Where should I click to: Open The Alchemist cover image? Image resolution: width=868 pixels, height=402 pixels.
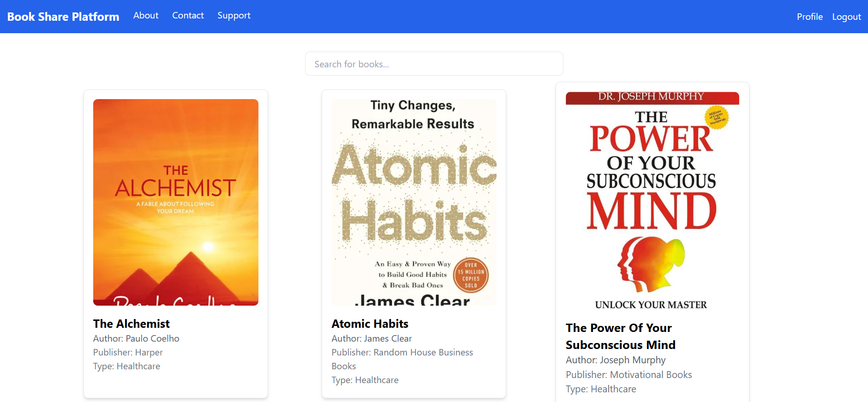coord(176,202)
